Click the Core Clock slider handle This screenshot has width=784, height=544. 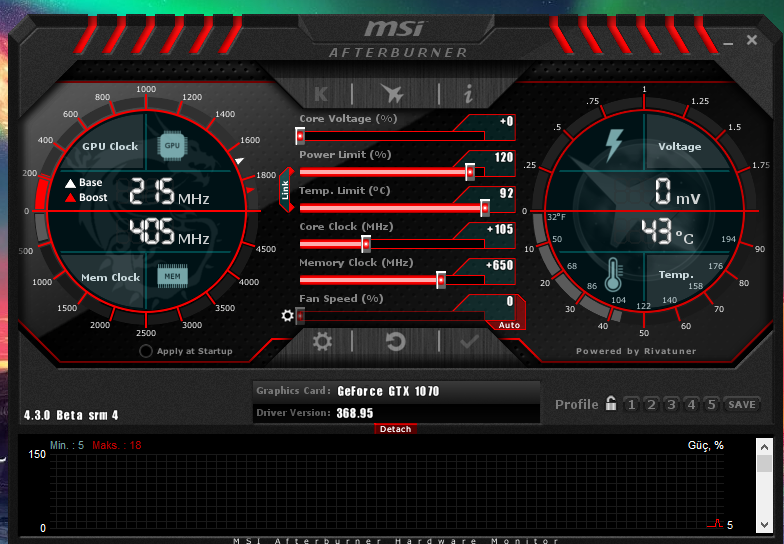pyautogui.click(x=366, y=244)
